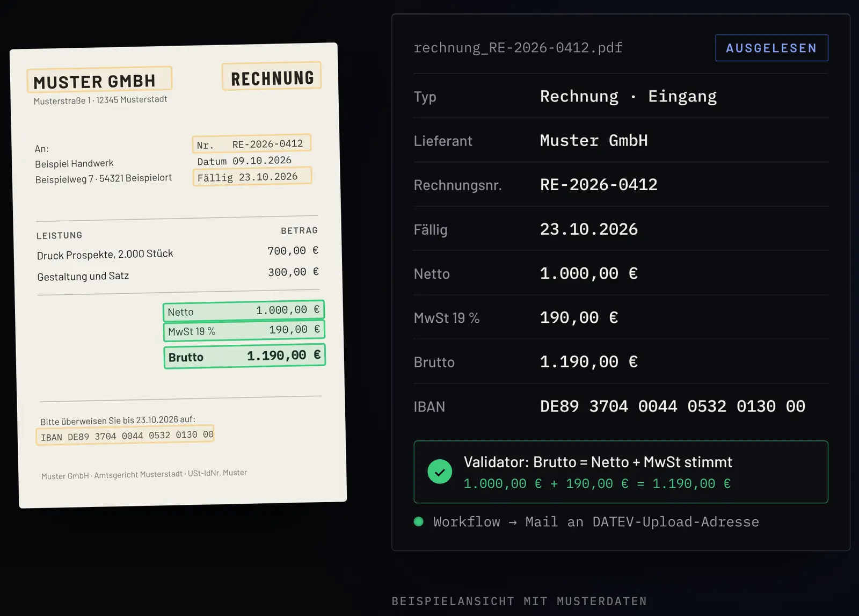
Task: Click the BETRAG column header on the invoice
Action: coord(300,230)
